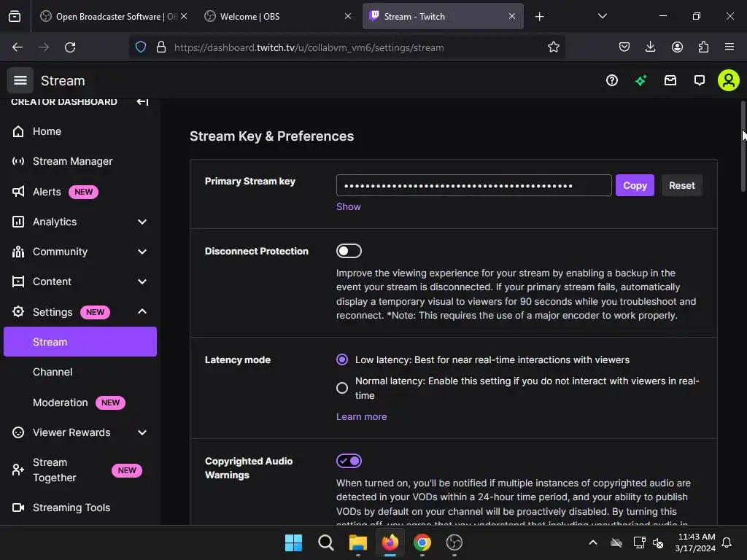Open the green user profile avatar
The height and width of the screenshot is (560, 747).
729,80
